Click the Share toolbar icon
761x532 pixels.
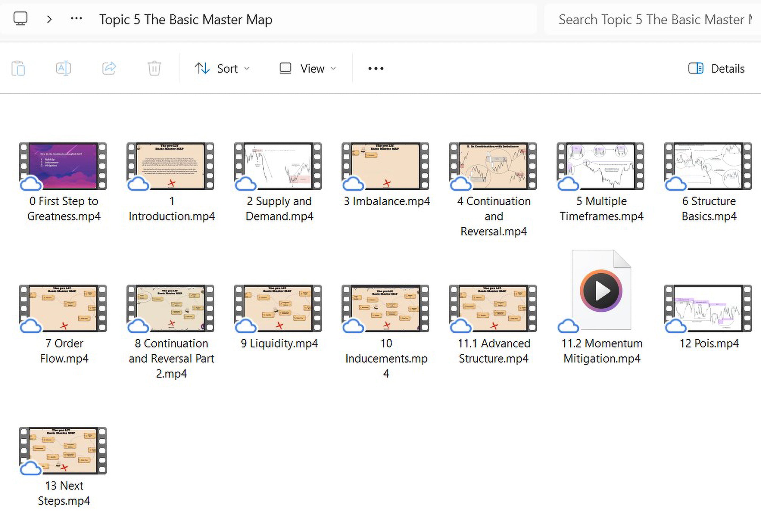click(x=109, y=68)
